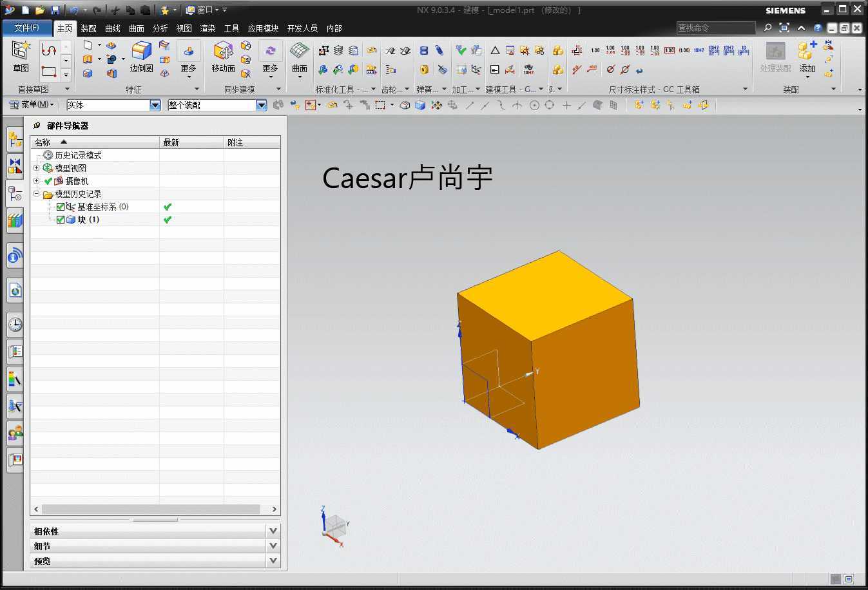Open the 实体 selection filter dropdown

click(x=155, y=105)
